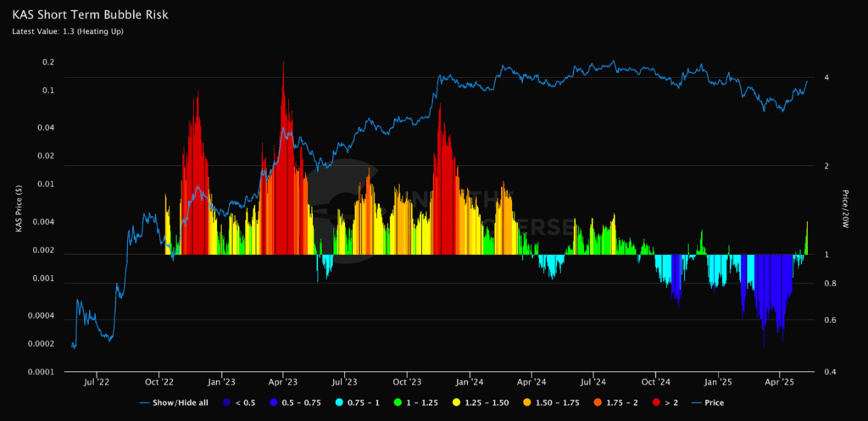
Task: Click the "Apr '25" x-axis label
Action: click(780, 381)
